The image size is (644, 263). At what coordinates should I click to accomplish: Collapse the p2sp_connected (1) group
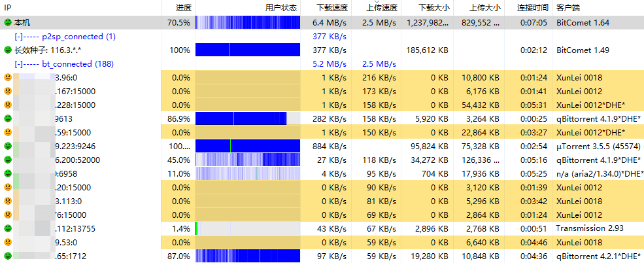(19, 36)
